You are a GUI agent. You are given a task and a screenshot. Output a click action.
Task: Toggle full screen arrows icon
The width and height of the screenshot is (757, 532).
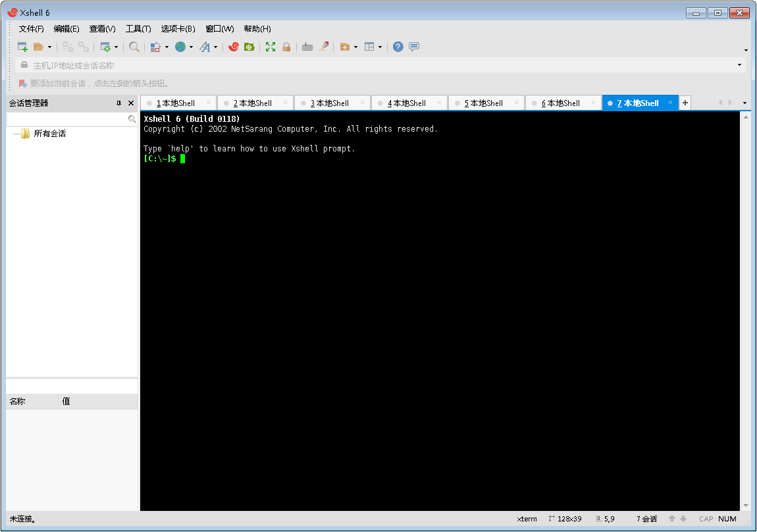click(271, 47)
